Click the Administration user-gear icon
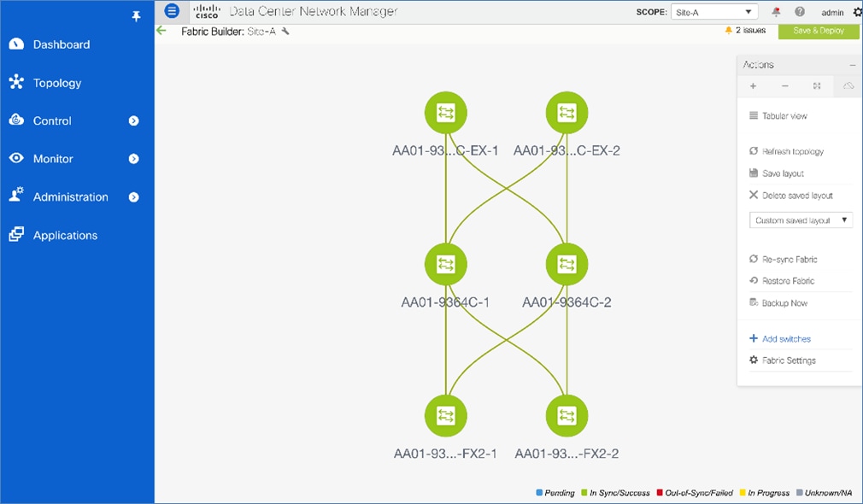 16,194
